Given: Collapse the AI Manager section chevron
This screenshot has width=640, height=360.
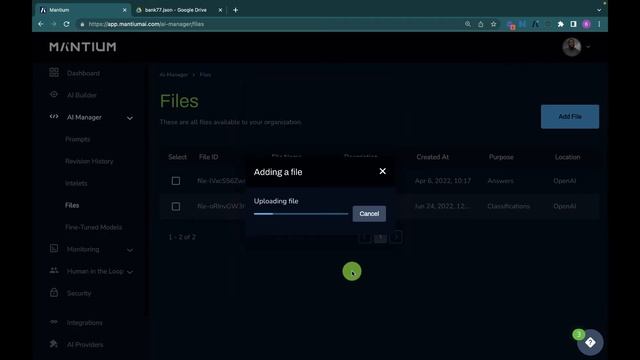Looking at the screenshot, I should pyautogui.click(x=129, y=118).
